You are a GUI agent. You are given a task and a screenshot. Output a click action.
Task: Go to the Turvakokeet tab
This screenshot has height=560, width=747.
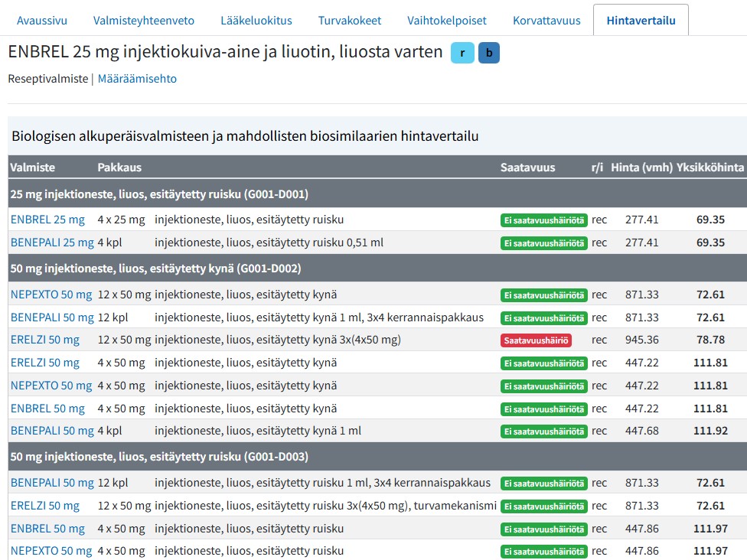click(x=350, y=21)
